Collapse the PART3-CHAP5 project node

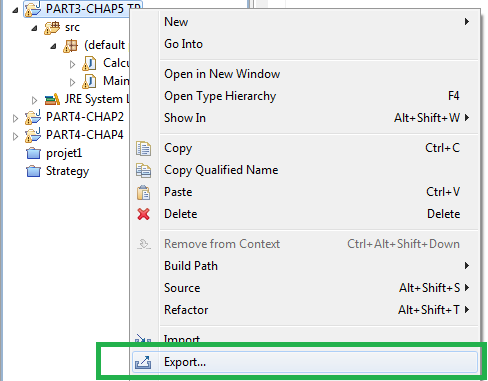tap(15, 10)
